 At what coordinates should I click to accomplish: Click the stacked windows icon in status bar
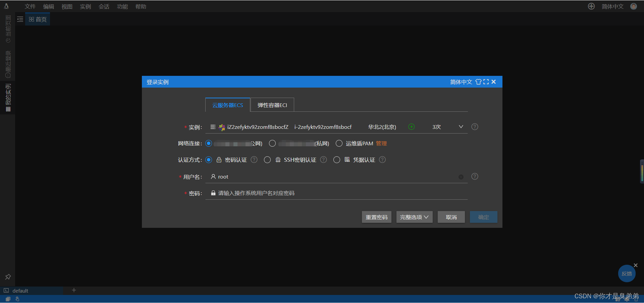(x=8, y=299)
